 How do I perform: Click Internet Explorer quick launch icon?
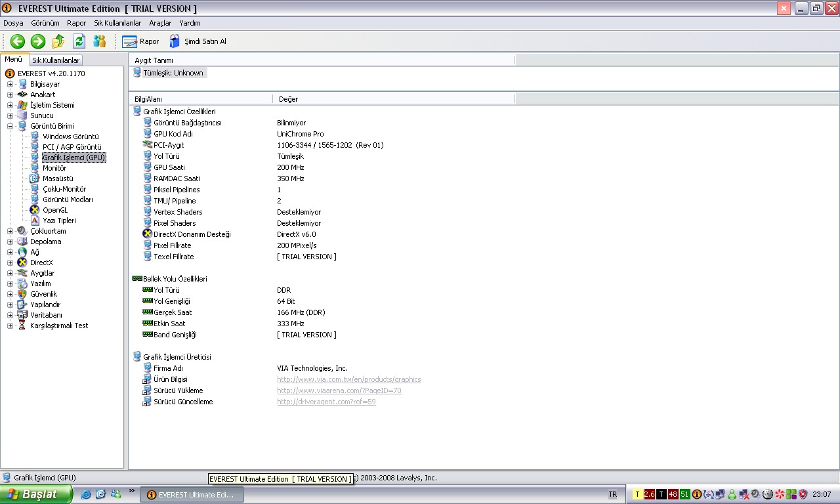[85, 494]
